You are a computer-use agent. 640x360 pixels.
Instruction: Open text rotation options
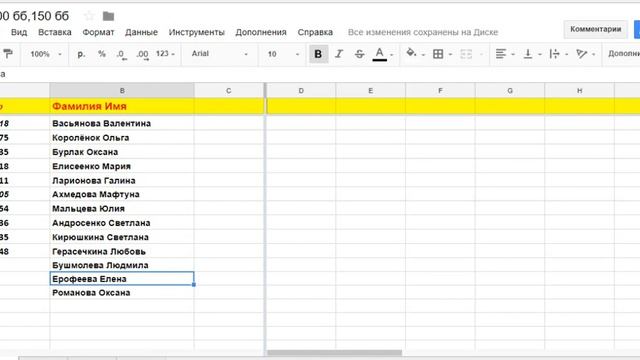pos(581,53)
